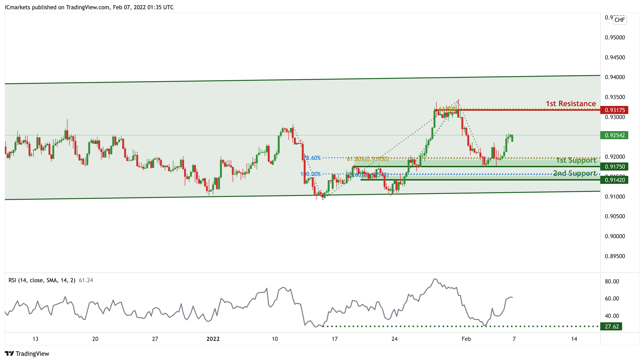
Task: Click the ICmarkets published header text
Action: pyautogui.click(x=89, y=7)
